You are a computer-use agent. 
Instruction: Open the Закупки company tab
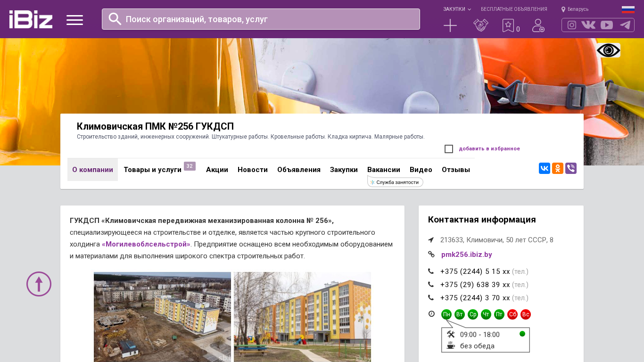coord(344,170)
